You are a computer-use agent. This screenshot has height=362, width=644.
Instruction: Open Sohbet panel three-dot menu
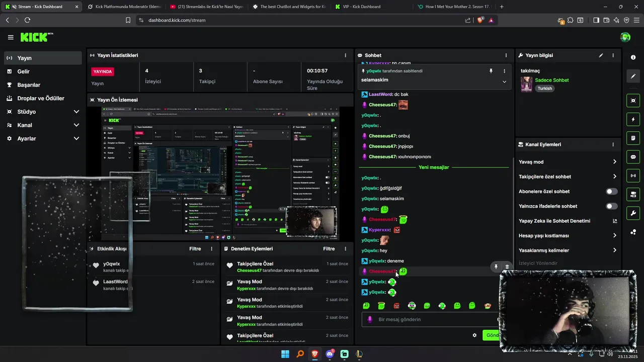tap(506, 55)
